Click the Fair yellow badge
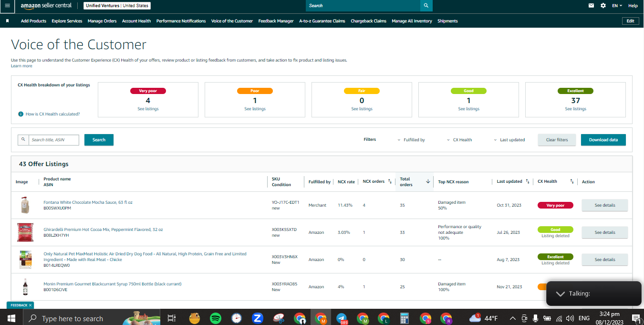The width and height of the screenshot is (644, 325). 362,91
